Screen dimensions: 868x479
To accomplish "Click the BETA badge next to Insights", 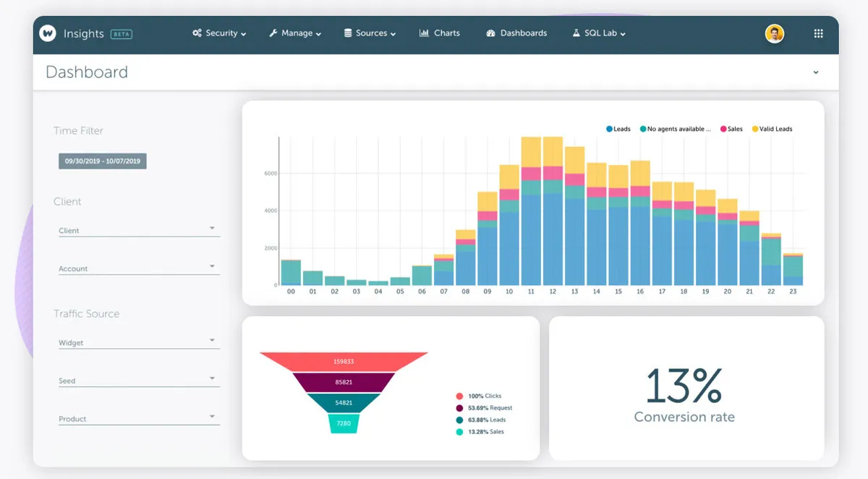I will (x=120, y=33).
